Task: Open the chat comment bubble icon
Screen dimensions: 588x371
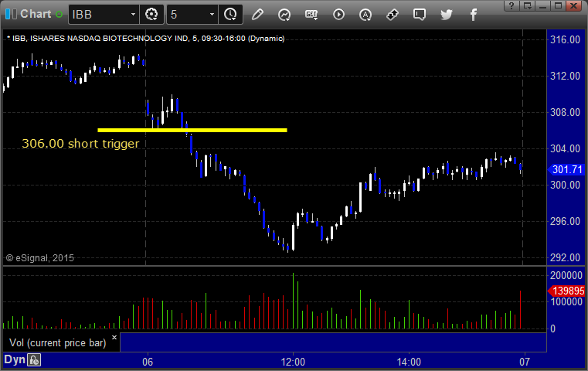Action: tap(420, 15)
